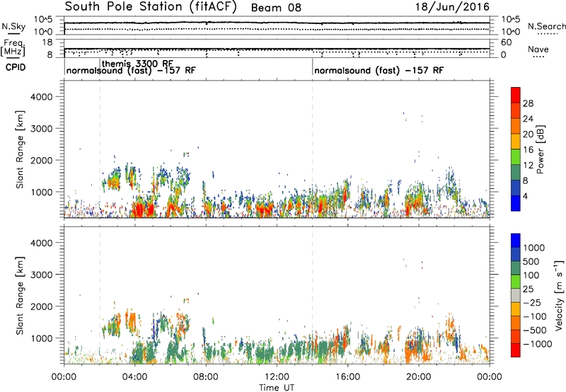
Task: Pick the red top segment of power colorbar
Action: [x=516, y=95]
